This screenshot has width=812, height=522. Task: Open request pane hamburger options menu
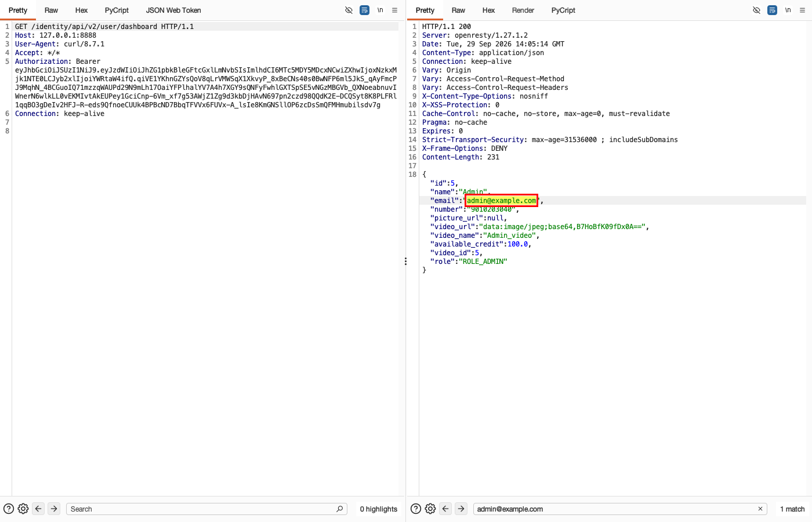[395, 10]
